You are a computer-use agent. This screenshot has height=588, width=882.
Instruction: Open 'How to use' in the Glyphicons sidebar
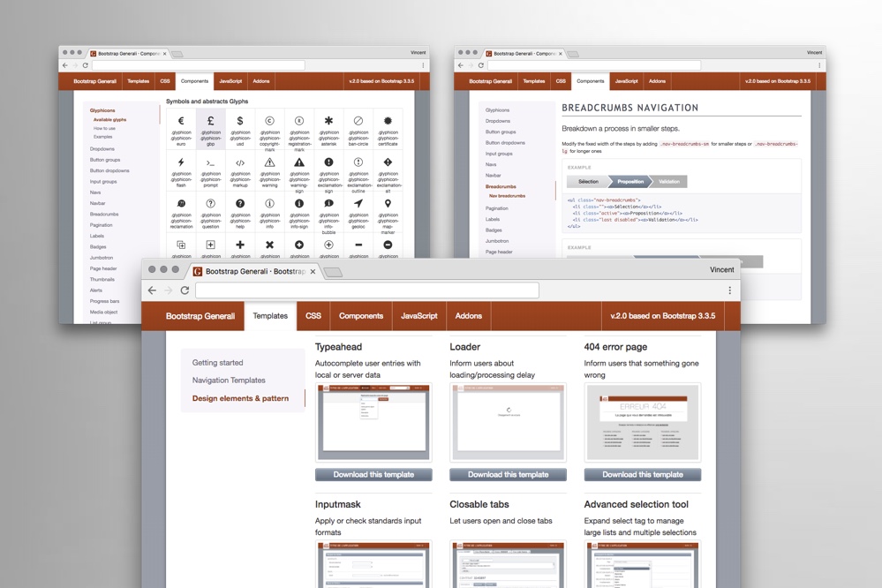point(104,128)
